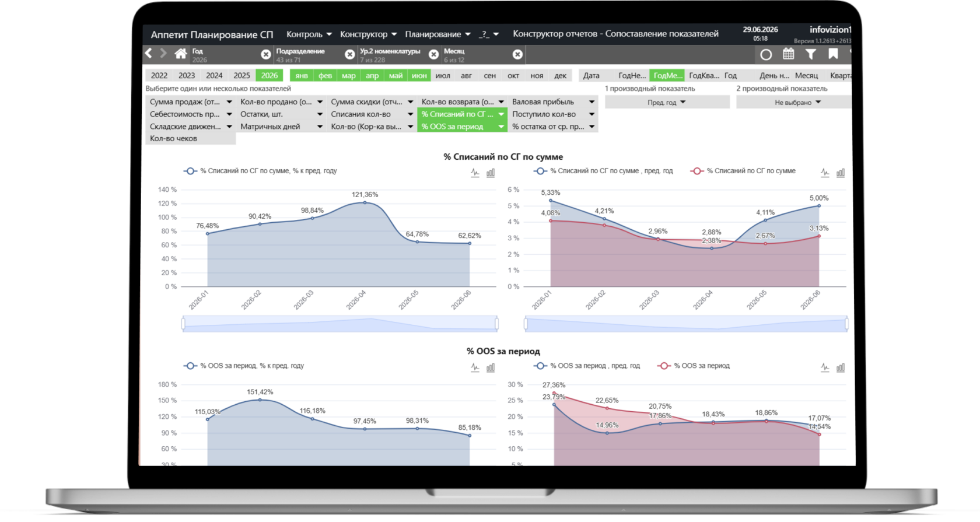
Task: Open the filter funnel icon
Action: [811, 54]
